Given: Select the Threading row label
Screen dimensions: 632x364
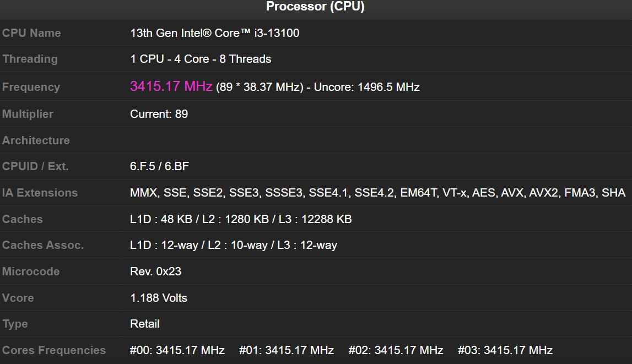Looking at the screenshot, I should tap(30, 59).
